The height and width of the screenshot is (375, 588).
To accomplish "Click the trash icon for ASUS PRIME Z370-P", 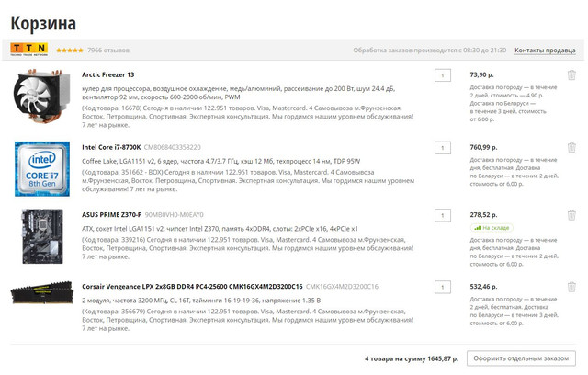I will pos(571,215).
